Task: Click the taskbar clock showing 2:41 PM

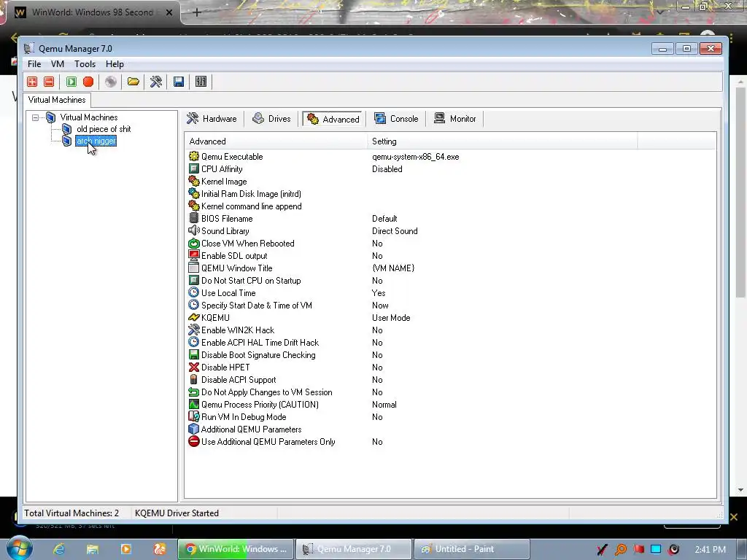Action: coord(711,549)
